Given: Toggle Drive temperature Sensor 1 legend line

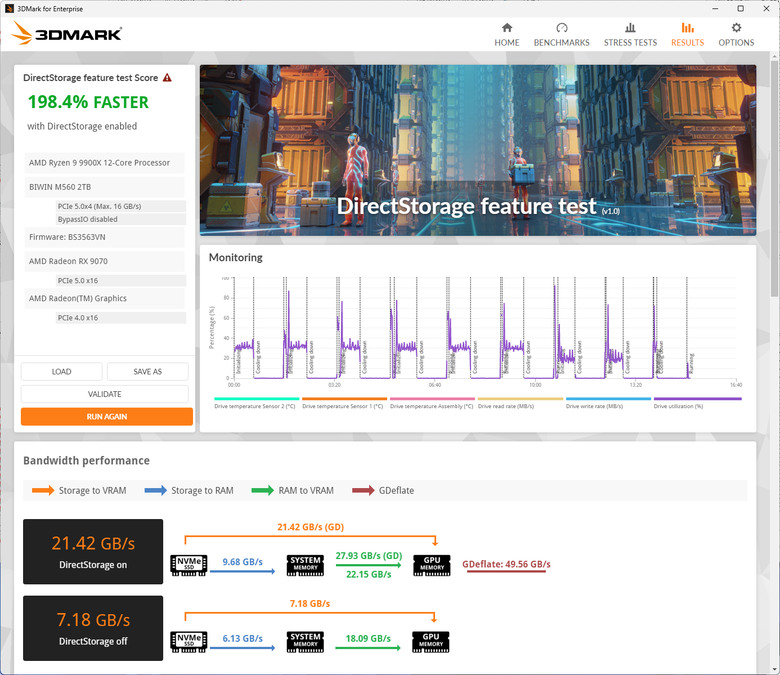Looking at the screenshot, I should tap(344, 402).
